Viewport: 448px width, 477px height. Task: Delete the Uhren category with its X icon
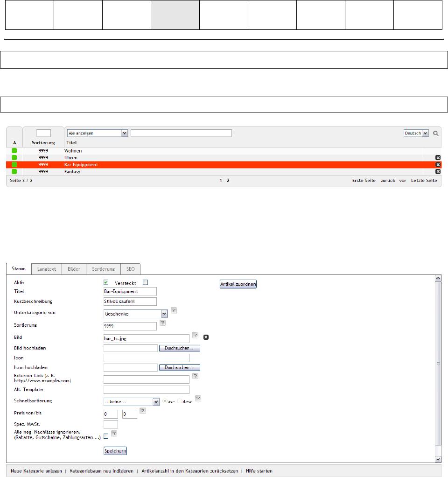pyautogui.click(x=438, y=158)
